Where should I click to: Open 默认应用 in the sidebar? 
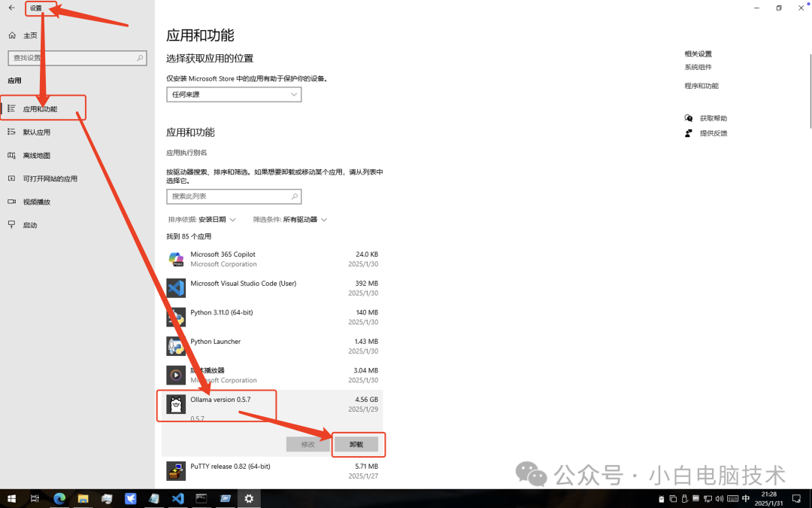(36, 132)
